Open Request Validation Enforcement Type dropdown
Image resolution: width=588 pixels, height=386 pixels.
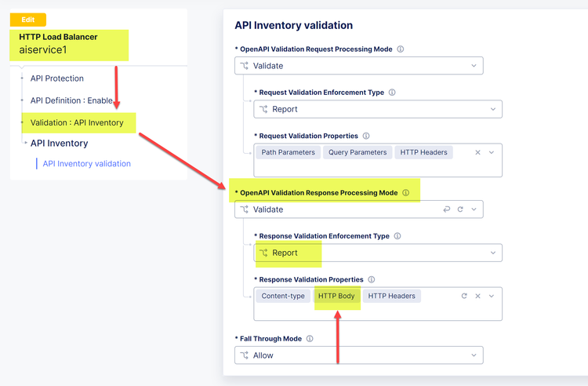pos(377,109)
